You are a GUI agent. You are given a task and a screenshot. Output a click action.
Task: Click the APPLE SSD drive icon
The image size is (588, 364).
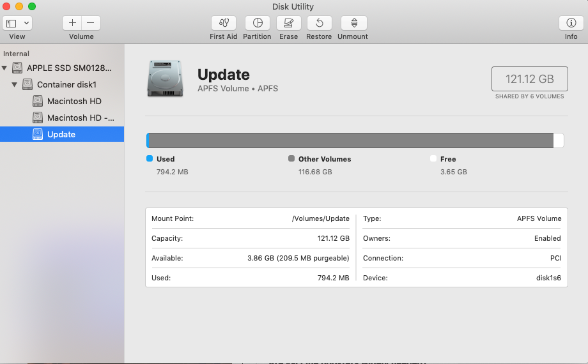17,68
